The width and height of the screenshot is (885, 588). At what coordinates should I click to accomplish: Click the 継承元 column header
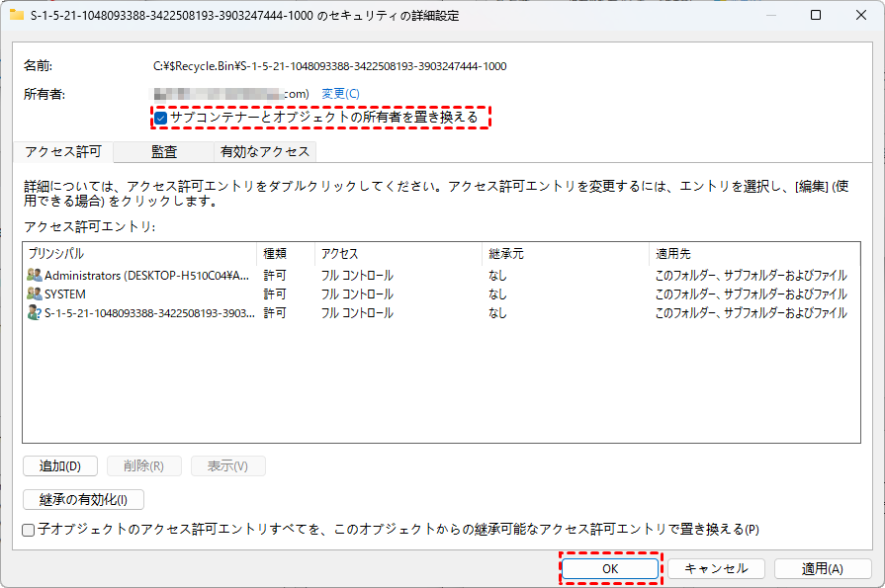[x=564, y=254]
